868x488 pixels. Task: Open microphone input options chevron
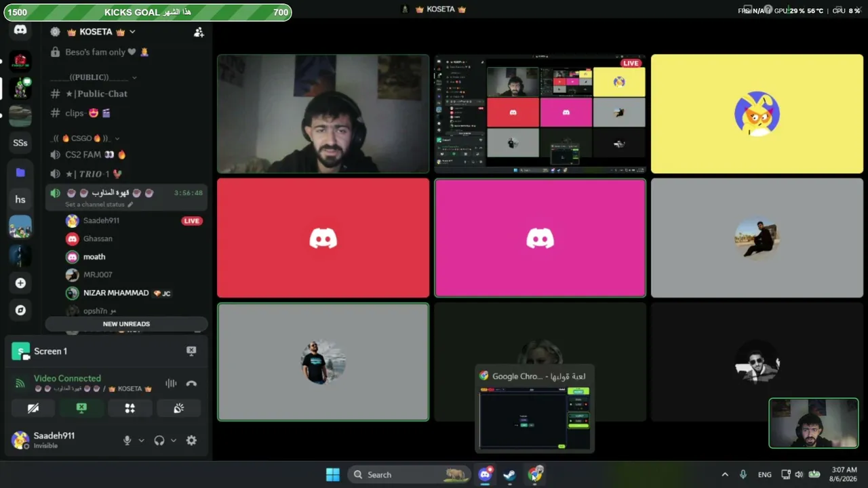(x=141, y=440)
